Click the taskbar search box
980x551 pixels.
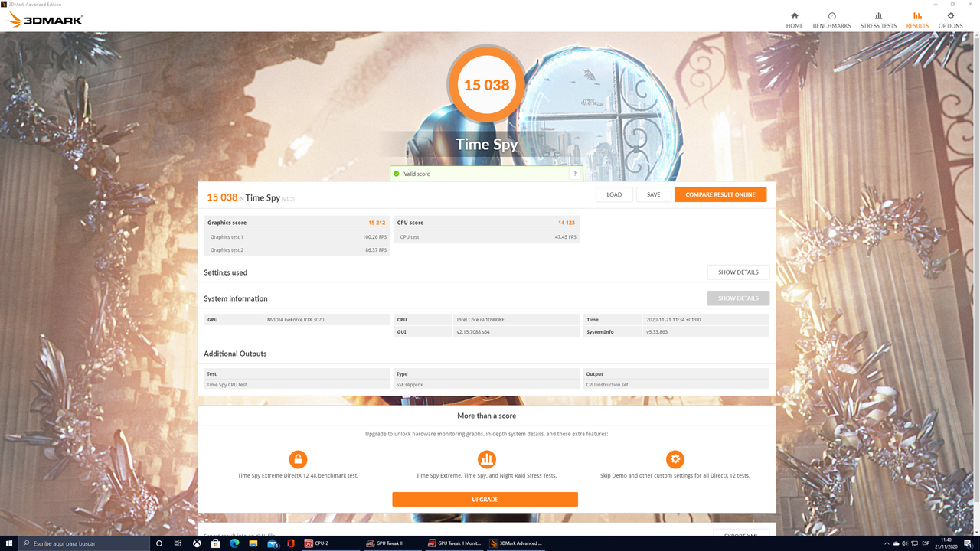pyautogui.click(x=83, y=543)
